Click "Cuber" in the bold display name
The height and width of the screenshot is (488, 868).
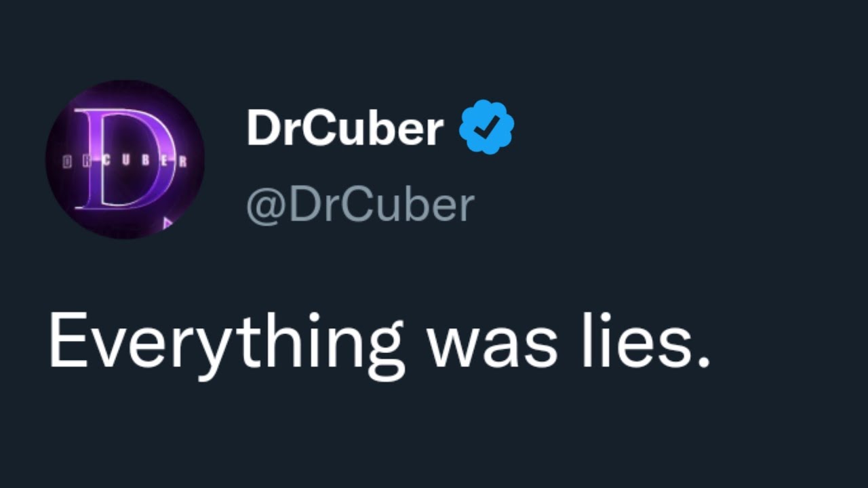coord(370,128)
